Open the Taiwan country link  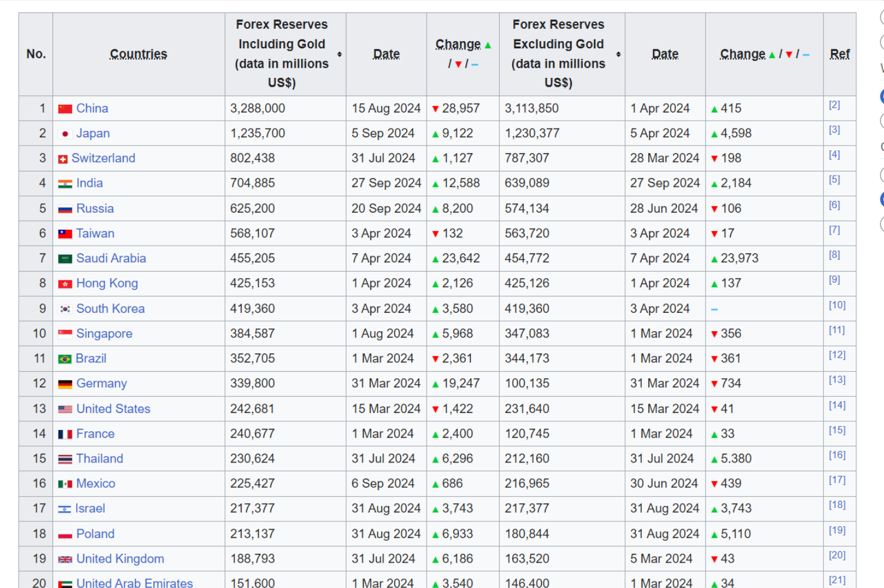tap(95, 233)
